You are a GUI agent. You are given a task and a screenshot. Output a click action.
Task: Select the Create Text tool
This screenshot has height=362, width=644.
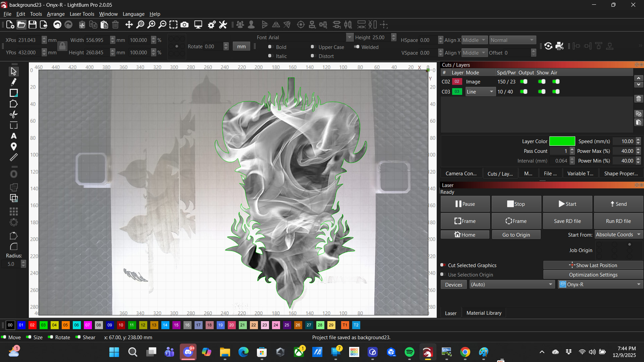pos(13,136)
